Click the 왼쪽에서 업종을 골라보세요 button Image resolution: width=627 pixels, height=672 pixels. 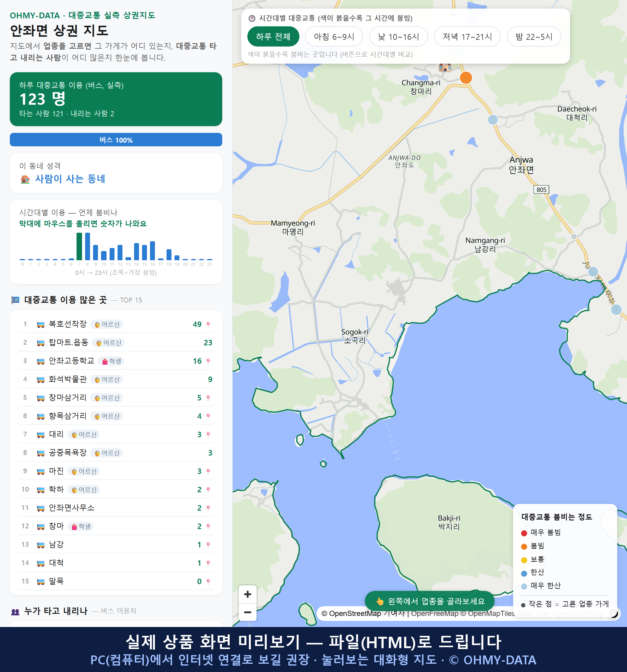[x=430, y=601]
